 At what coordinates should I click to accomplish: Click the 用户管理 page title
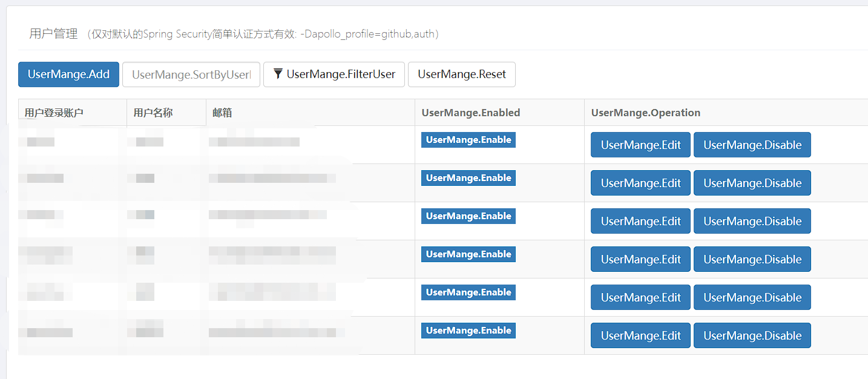[x=54, y=34]
